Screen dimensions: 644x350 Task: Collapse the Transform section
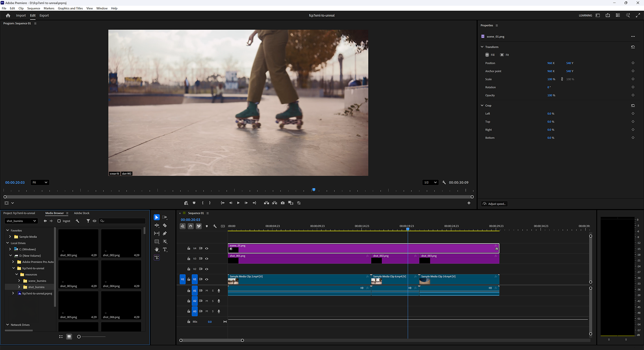point(482,47)
